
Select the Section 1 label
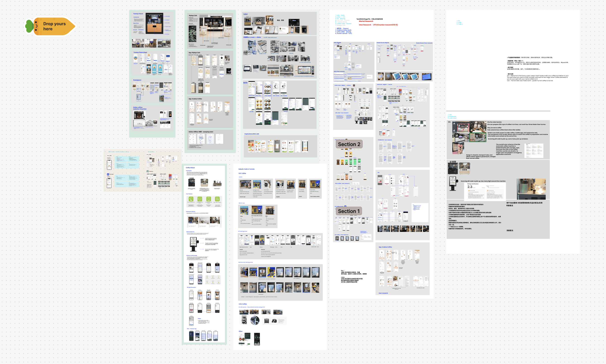pos(348,211)
